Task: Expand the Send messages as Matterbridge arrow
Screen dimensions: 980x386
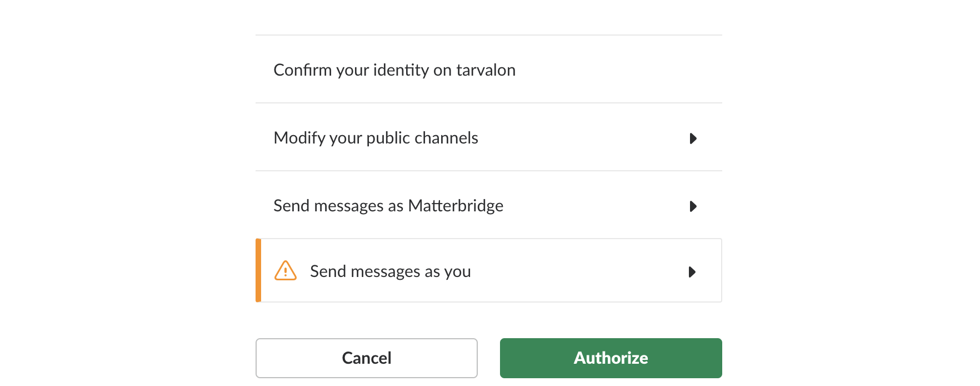Action: (x=693, y=206)
